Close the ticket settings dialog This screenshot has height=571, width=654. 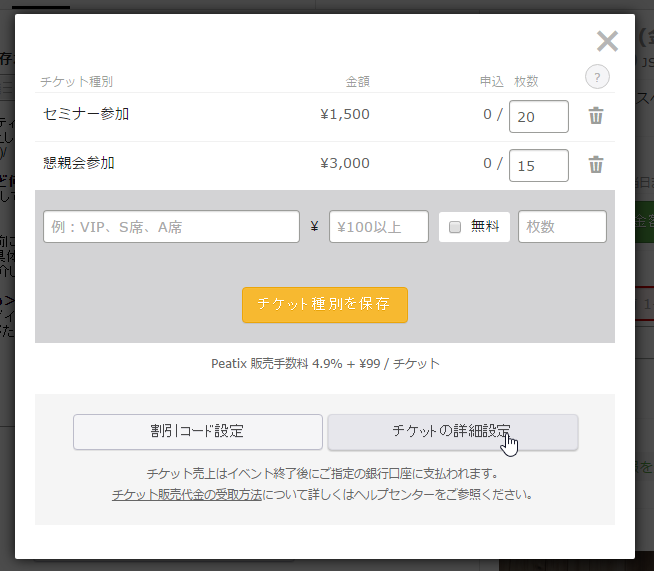(607, 41)
